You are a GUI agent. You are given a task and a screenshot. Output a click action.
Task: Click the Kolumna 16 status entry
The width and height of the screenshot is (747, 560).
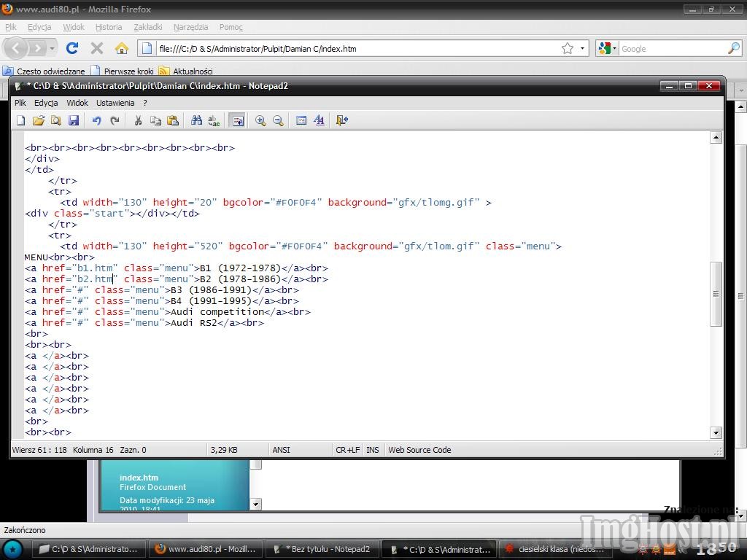[93, 450]
